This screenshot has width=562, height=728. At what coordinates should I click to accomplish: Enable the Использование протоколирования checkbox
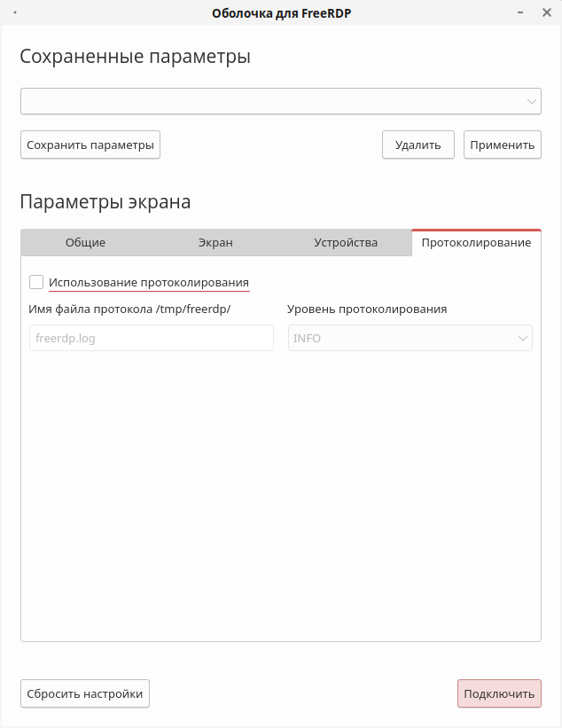[x=36, y=282]
